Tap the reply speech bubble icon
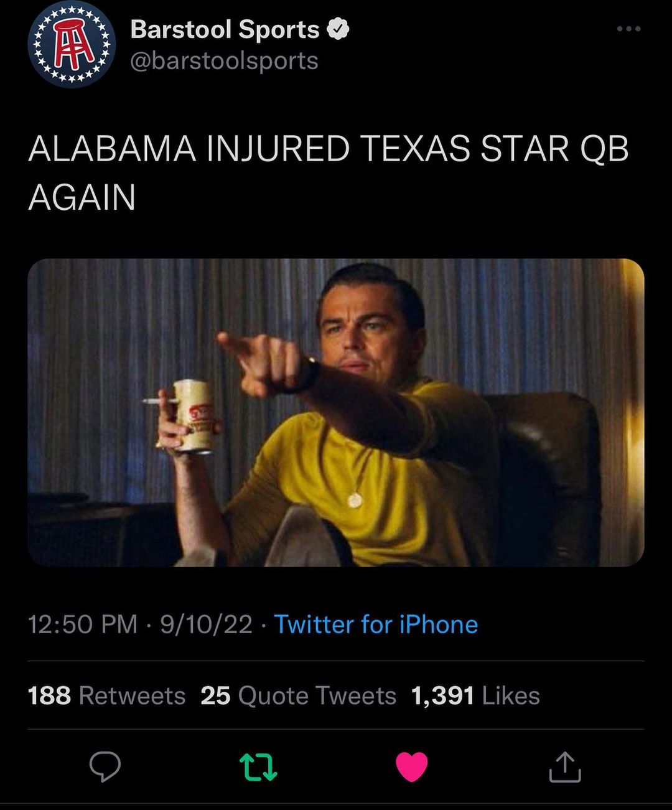 105,766
